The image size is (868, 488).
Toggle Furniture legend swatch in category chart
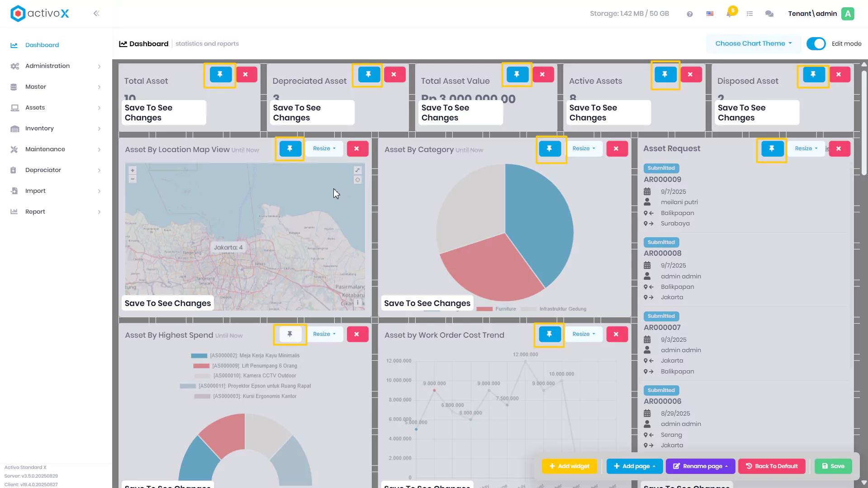pos(484,309)
